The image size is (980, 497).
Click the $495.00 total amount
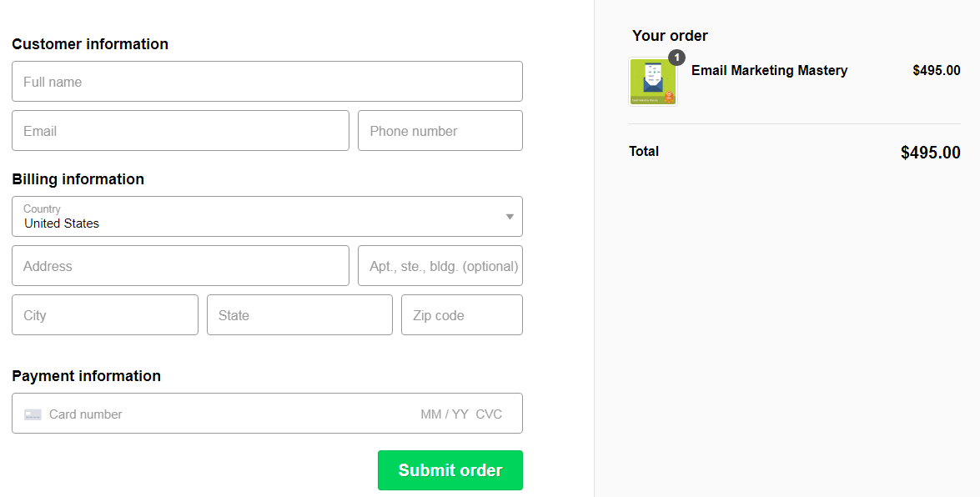click(930, 153)
